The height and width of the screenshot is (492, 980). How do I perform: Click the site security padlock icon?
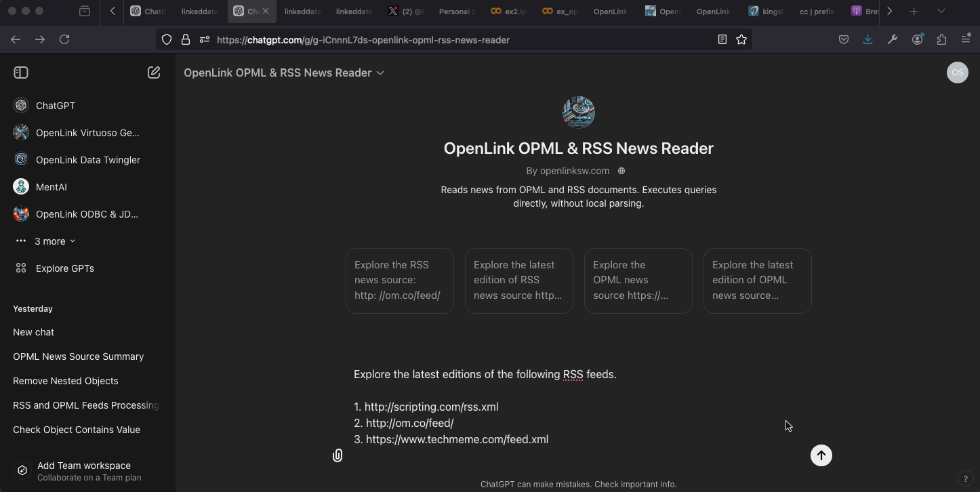(x=185, y=39)
